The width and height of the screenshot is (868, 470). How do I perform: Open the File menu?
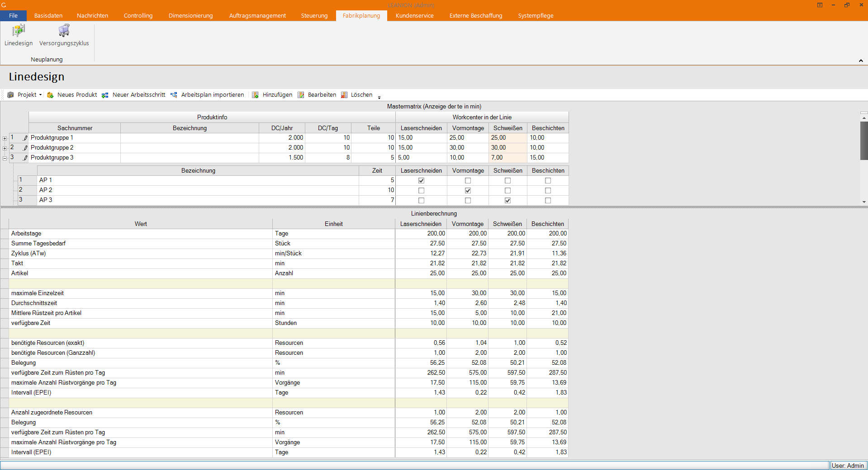pos(14,16)
